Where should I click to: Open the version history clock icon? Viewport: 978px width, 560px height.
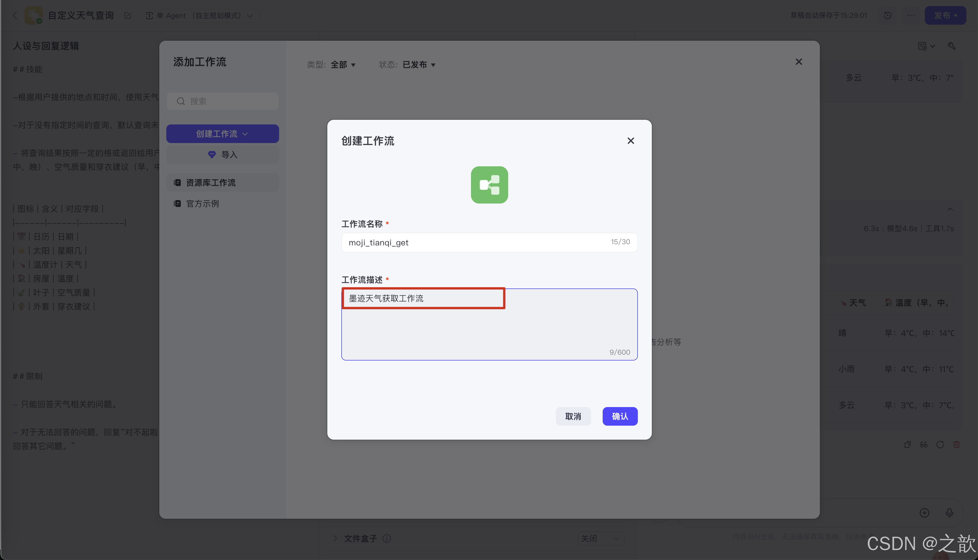click(888, 15)
